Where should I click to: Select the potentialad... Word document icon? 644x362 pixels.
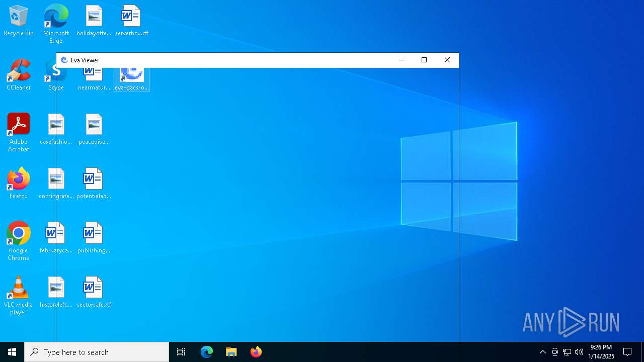94,184
